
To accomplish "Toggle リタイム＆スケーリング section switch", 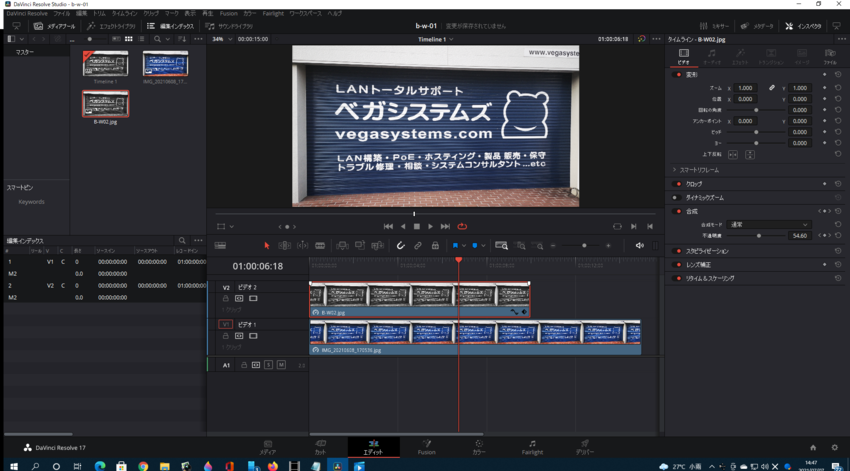I will pos(678,278).
